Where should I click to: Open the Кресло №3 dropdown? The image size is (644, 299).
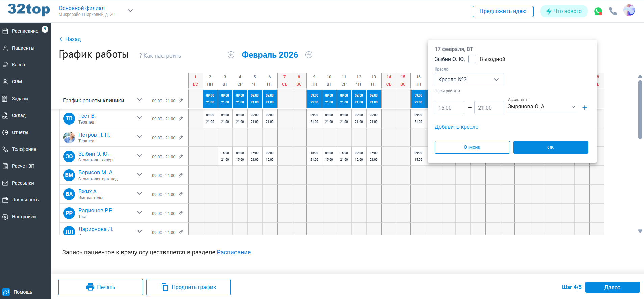click(x=469, y=80)
